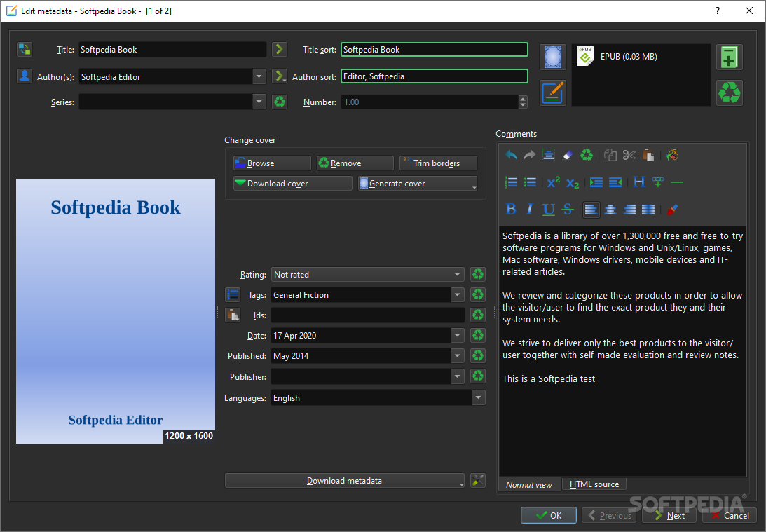Toggle italic formatting
The height and width of the screenshot is (532, 766).
[530, 210]
